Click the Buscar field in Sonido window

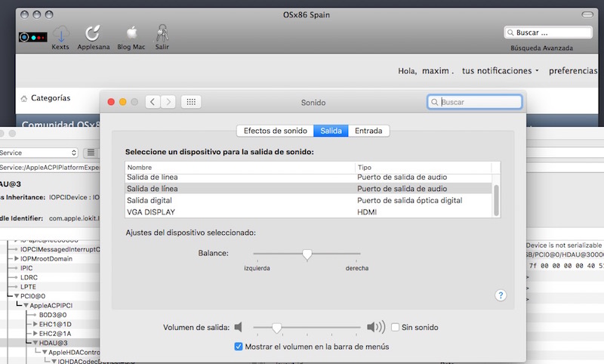pos(475,102)
